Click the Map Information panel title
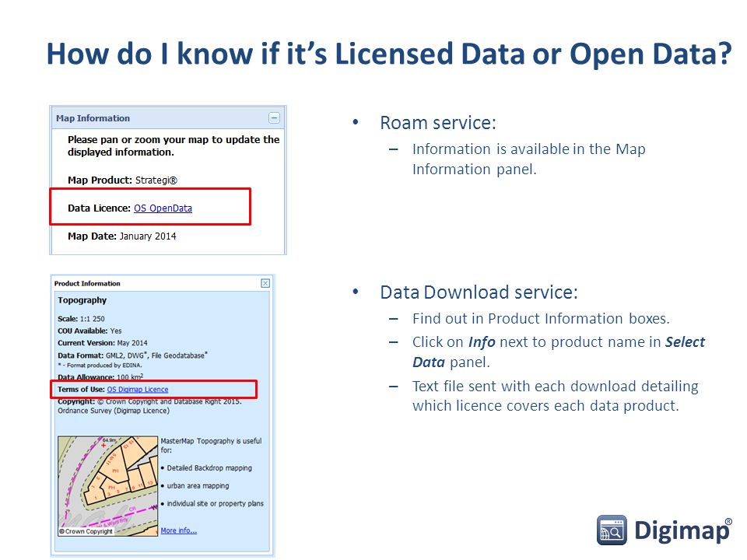The width and height of the screenshot is (747, 560). click(x=93, y=118)
